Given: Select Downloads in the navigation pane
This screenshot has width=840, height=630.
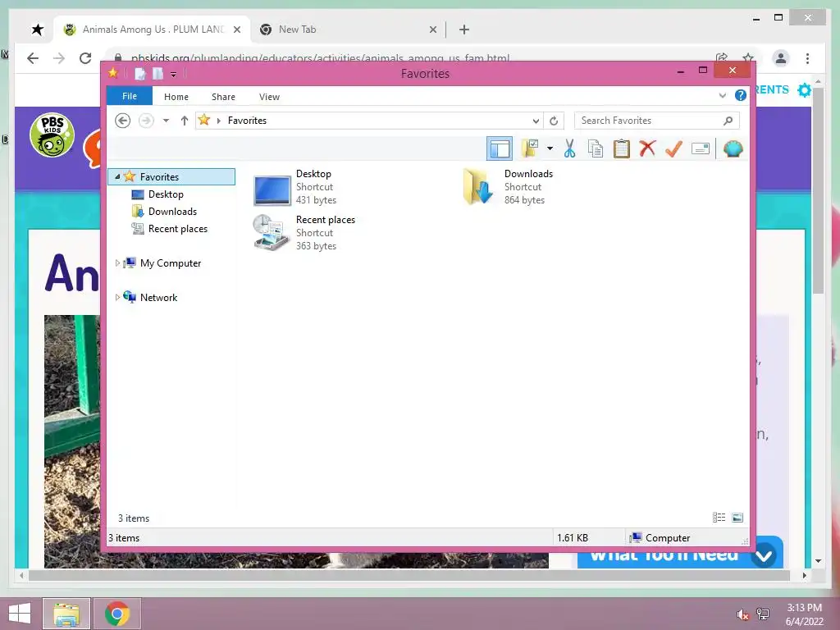Looking at the screenshot, I should (172, 212).
